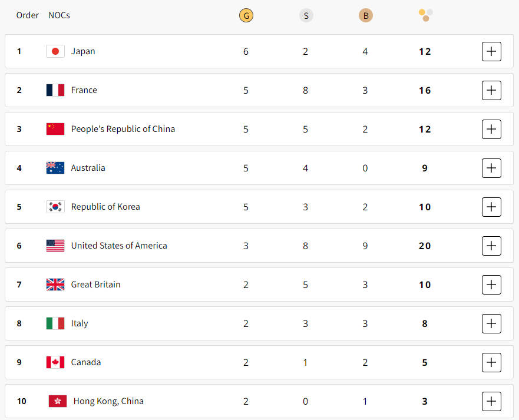Expand the France row plus button
519x420 pixels.
pyautogui.click(x=491, y=90)
